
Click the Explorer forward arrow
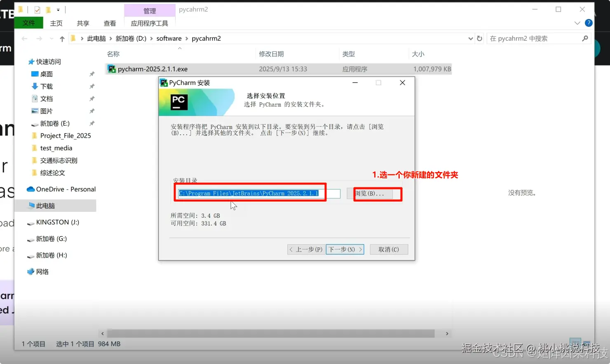click(x=39, y=39)
